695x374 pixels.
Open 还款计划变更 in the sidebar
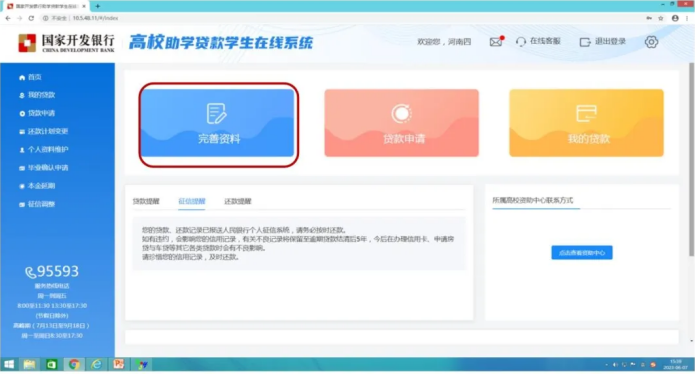[43, 132]
